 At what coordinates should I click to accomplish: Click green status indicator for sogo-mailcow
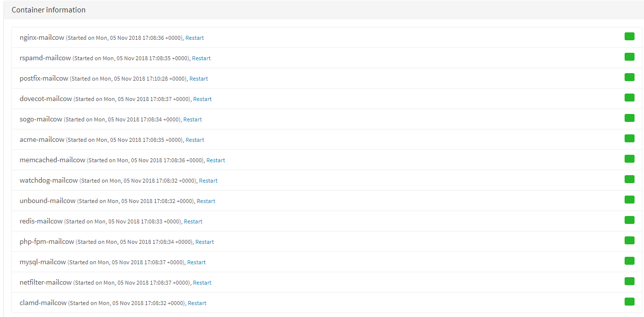630,118
